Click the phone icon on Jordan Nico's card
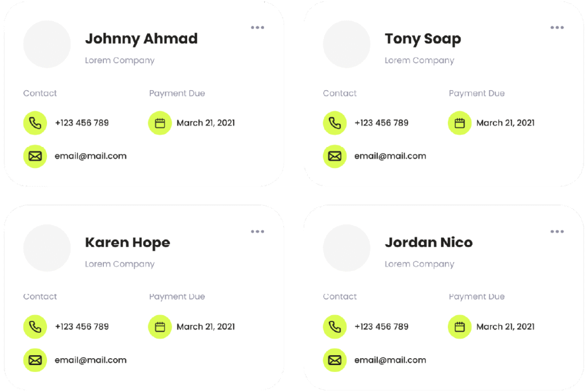Image resolution: width=588 pixels, height=392 pixels. 335,327
